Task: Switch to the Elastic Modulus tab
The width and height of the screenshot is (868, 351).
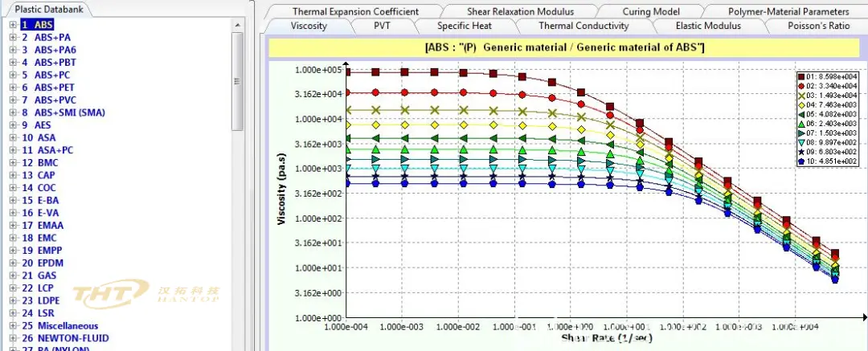Action: point(708,26)
